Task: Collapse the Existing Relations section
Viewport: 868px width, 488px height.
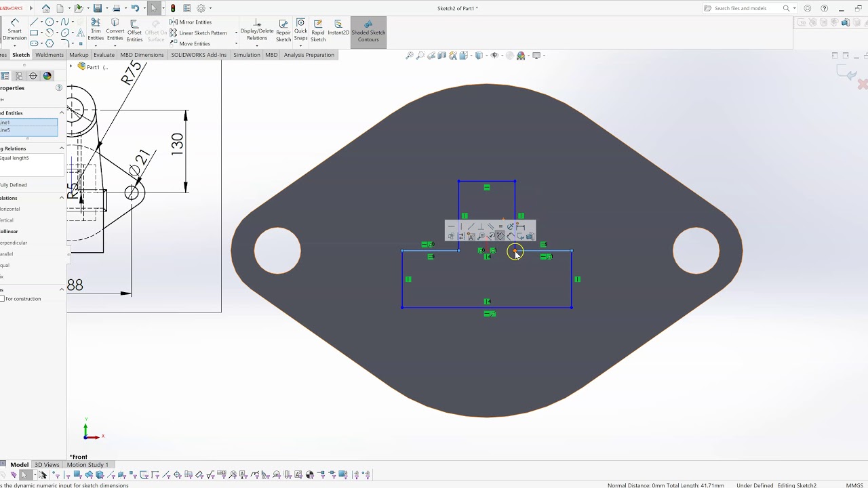Action: pos(62,148)
